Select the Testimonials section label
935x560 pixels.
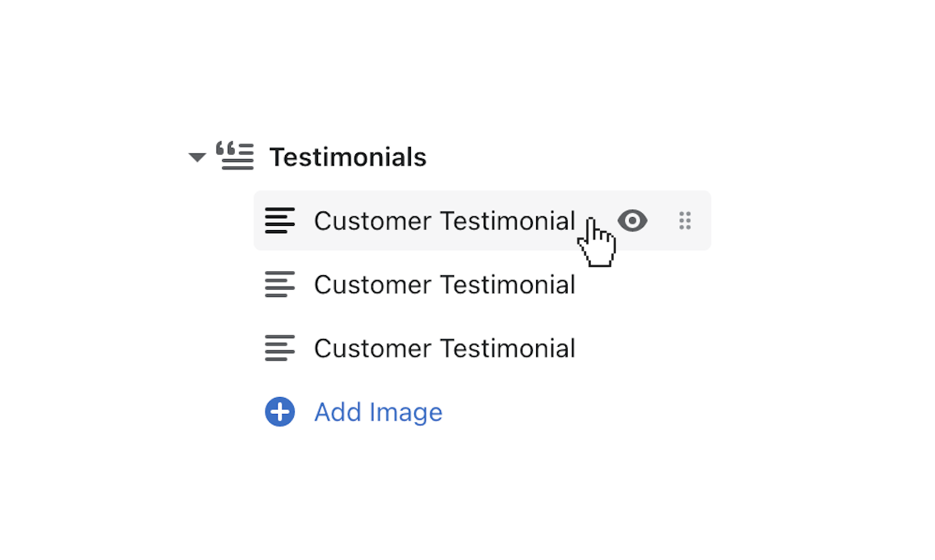coord(348,157)
